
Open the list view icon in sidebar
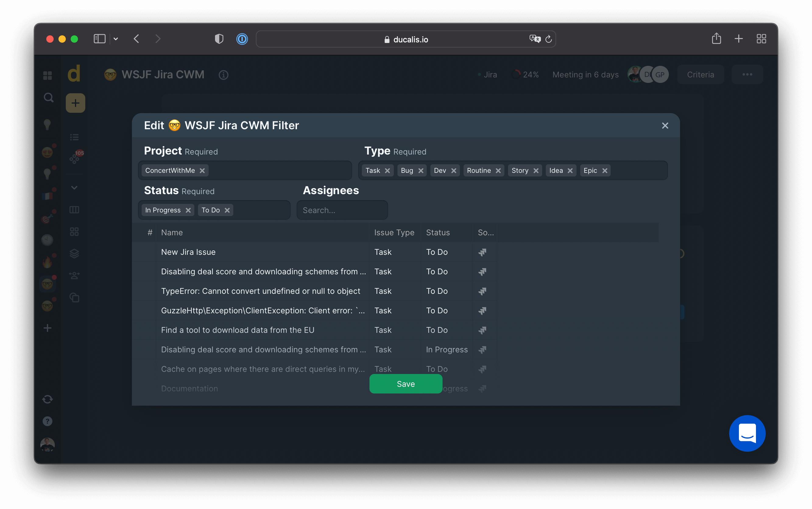[74, 137]
